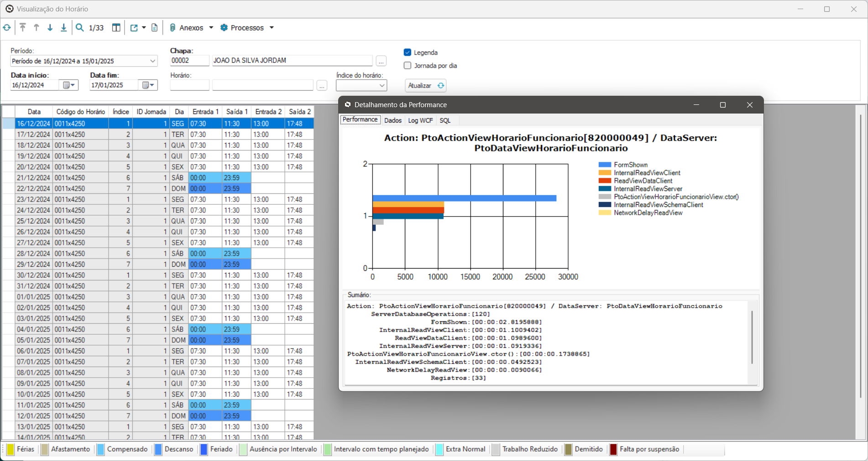Click the refresh icon in the toolbar

[x=7, y=28]
